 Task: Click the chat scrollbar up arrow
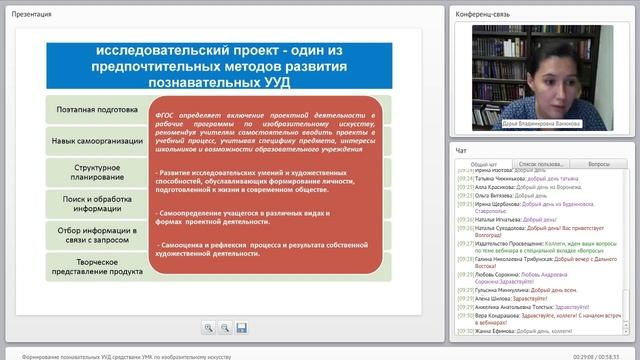point(627,325)
